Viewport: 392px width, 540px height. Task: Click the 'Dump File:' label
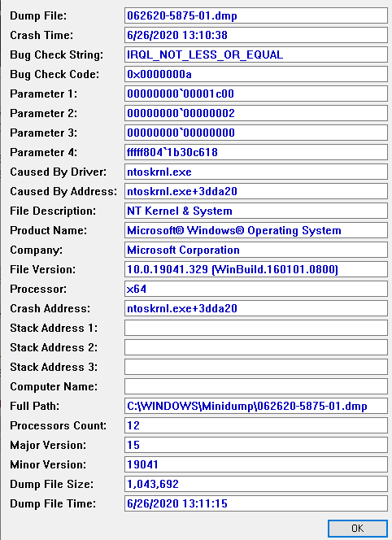[38, 15]
